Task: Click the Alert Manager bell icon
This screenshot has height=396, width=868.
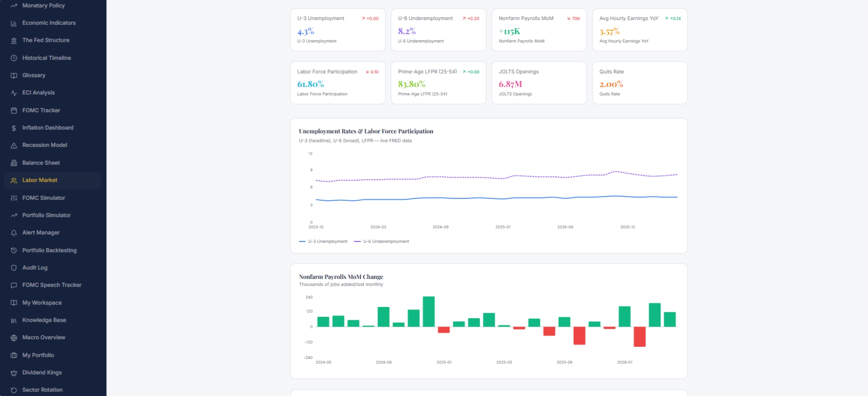Action: (x=14, y=233)
